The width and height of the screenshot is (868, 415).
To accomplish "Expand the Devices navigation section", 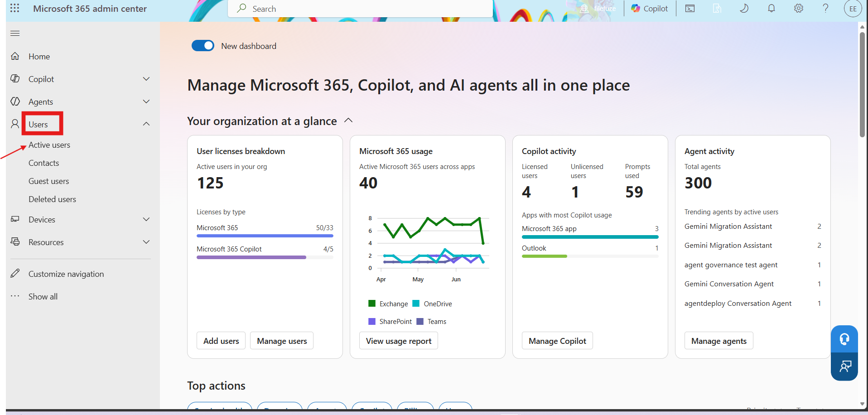I will (146, 219).
